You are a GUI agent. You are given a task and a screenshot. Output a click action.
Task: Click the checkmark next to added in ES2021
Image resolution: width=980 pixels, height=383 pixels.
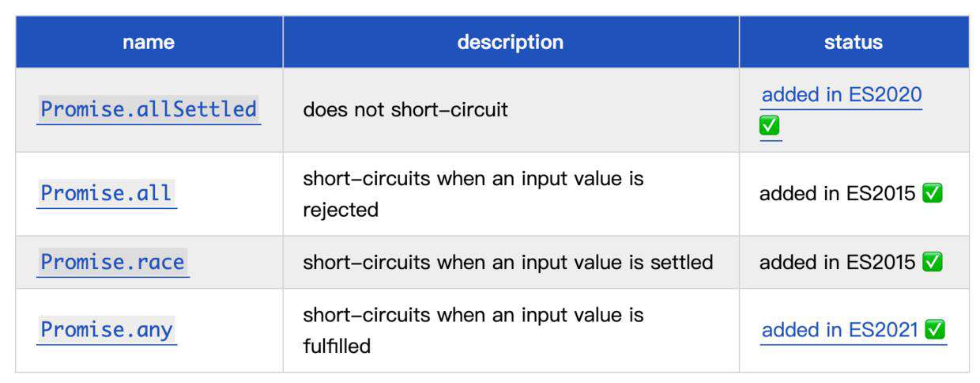[936, 330]
